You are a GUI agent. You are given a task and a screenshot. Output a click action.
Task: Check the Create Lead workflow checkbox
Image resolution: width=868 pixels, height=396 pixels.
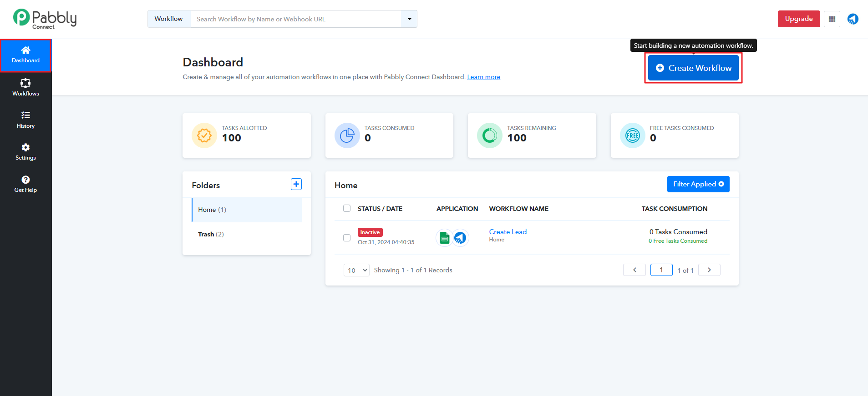coord(347,238)
